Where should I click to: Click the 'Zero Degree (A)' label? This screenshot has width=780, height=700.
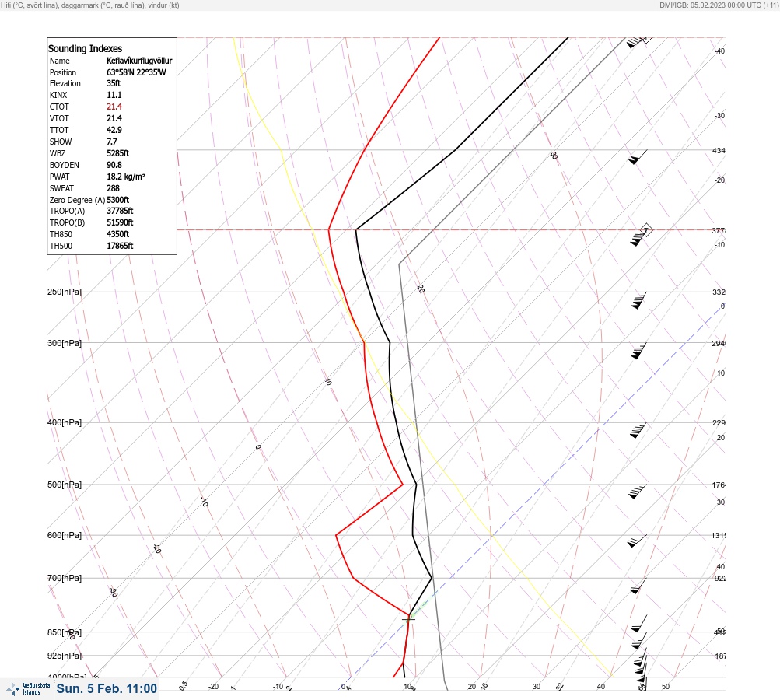point(77,200)
